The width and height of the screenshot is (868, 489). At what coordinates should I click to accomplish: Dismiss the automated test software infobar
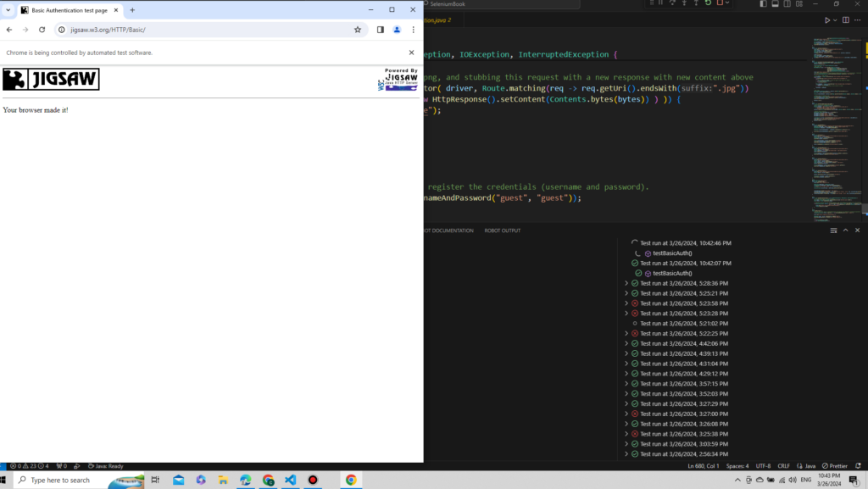411,53
